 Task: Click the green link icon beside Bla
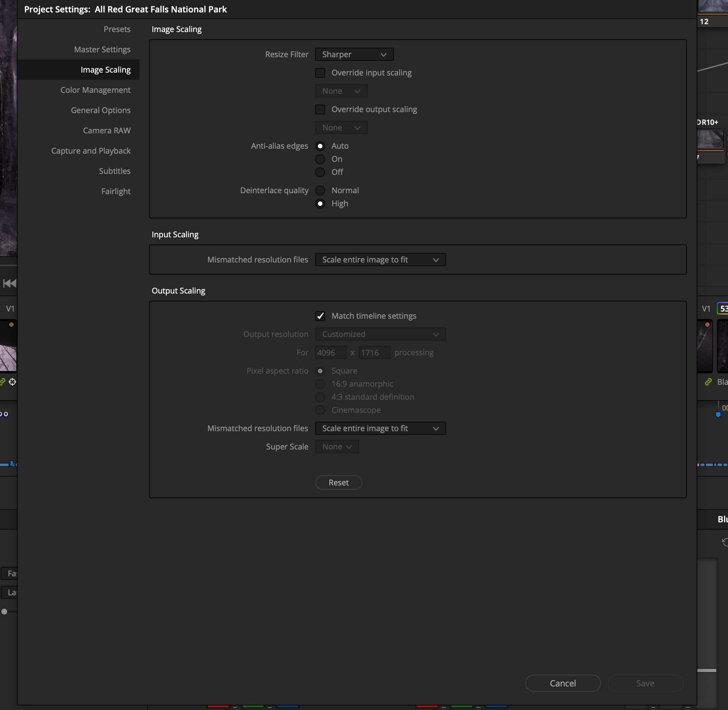pos(708,382)
